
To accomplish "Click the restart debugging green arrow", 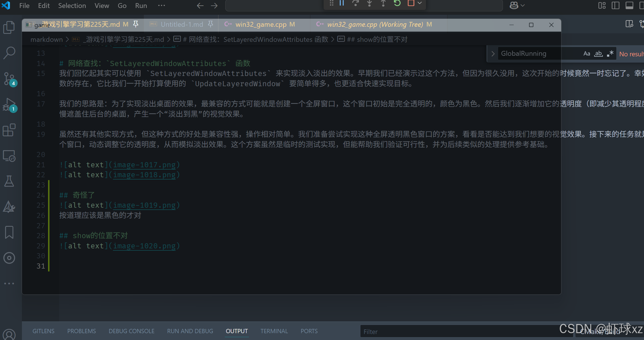I will point(397,3).
